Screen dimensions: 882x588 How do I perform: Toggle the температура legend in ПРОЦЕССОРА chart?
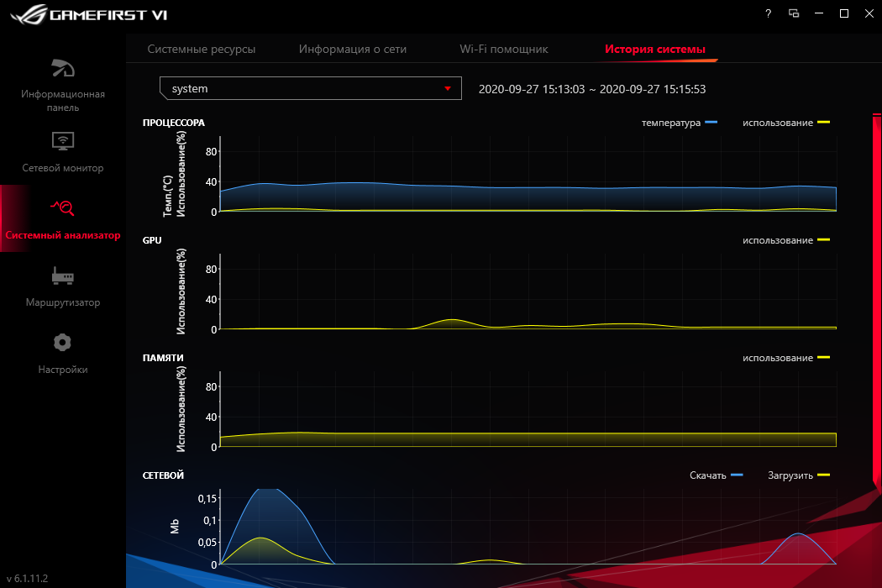680,123
